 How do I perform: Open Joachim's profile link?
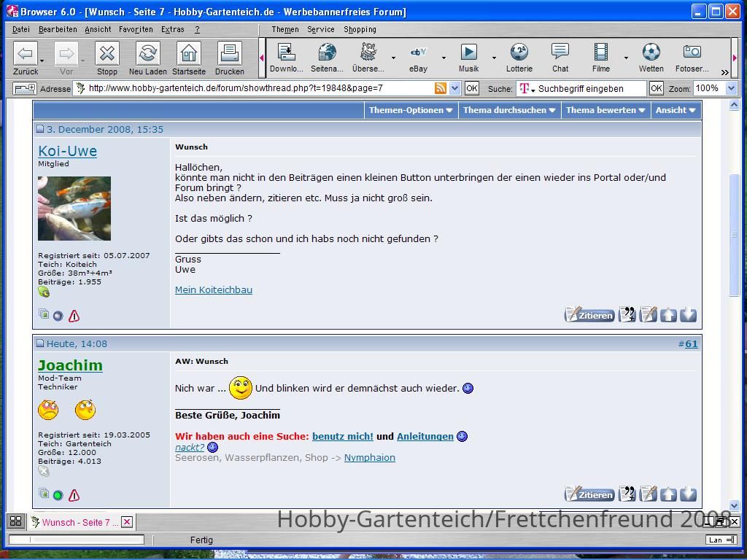point(70,365)
